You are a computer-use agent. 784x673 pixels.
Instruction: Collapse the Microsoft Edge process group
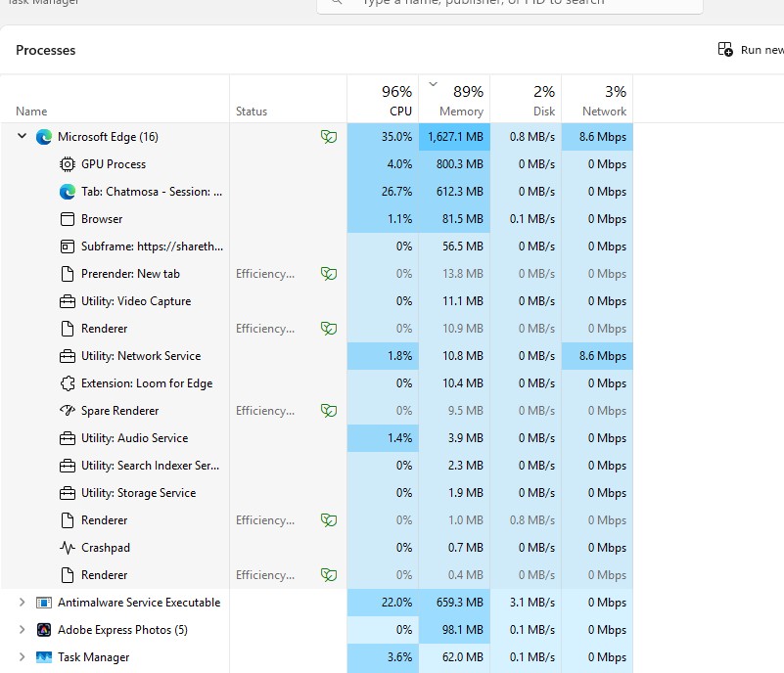click(x=22, y=137)
